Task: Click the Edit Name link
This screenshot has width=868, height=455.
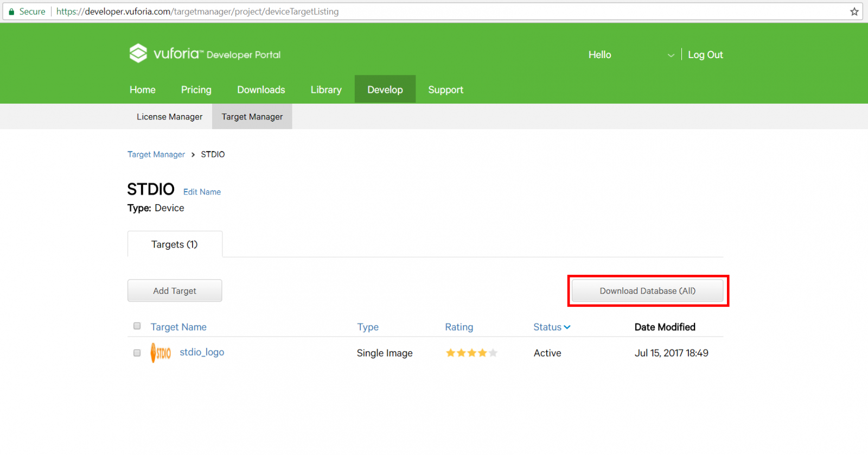Action: 202,192
